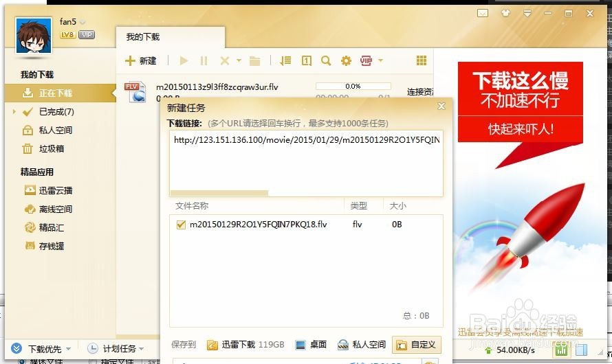Image resolution: width=612 pixels, height=364 pixels.
Task: Click the 0.0% progress bar
Action: coord(353,86)
